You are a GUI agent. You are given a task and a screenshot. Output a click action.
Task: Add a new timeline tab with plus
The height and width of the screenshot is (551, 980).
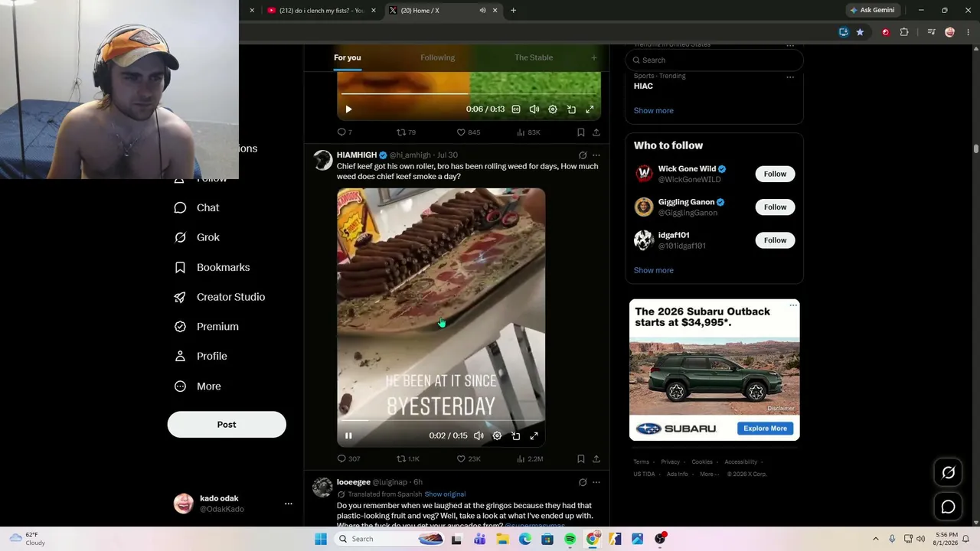coord(593,58)
